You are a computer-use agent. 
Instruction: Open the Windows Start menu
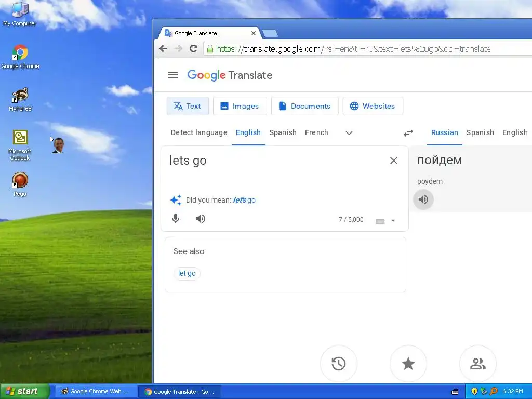click(x=24, y=392)
